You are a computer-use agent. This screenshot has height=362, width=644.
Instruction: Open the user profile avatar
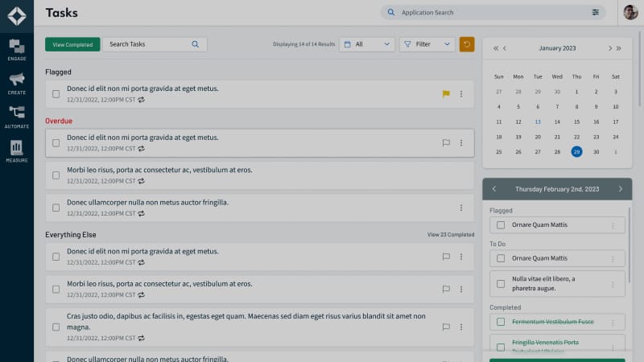pos(630,12)
